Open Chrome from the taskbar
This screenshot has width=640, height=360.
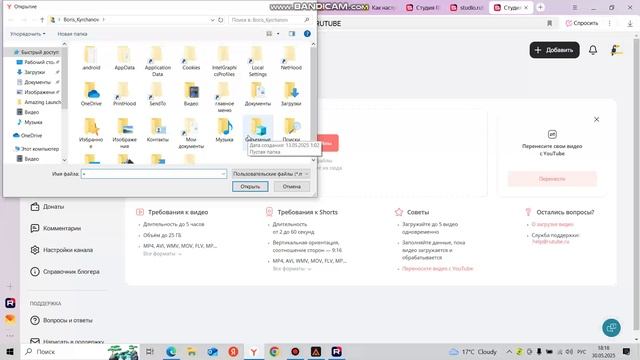pos(274,351)
